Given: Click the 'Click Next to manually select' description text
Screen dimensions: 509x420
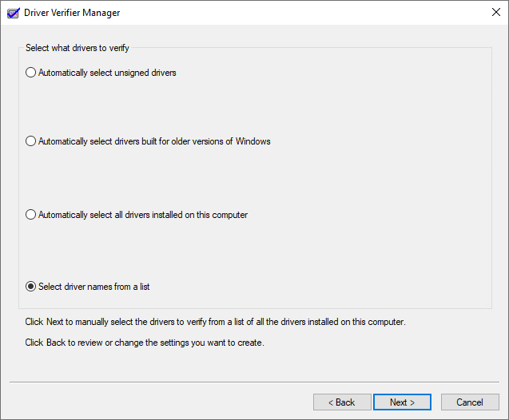Looking at the screenshot, I should tap(215, 323).
